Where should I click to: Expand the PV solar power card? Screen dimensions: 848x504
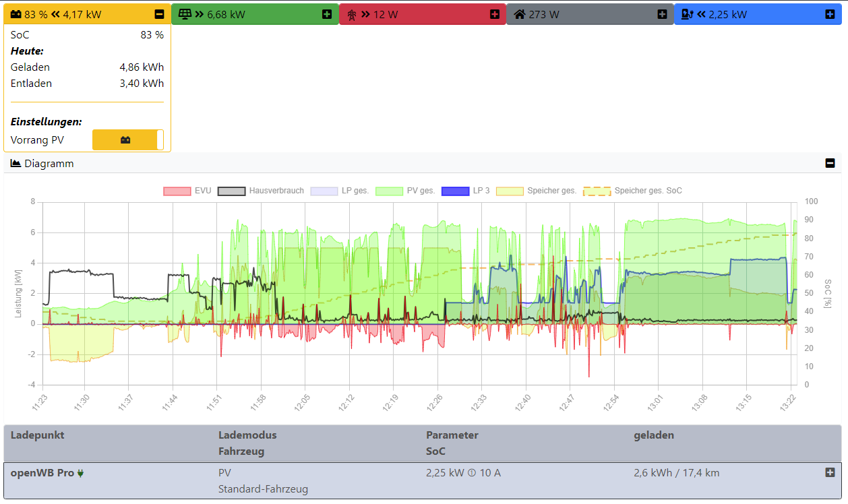point(327,14)
